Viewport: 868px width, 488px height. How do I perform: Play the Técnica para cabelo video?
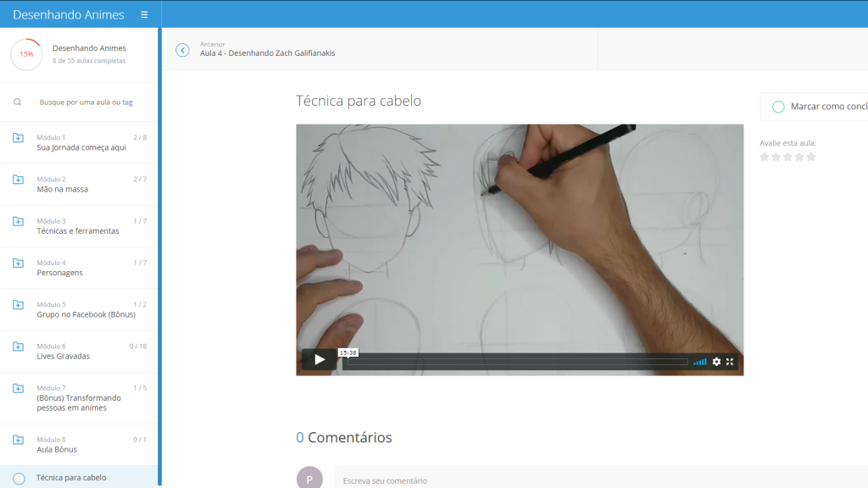(320, 360)
